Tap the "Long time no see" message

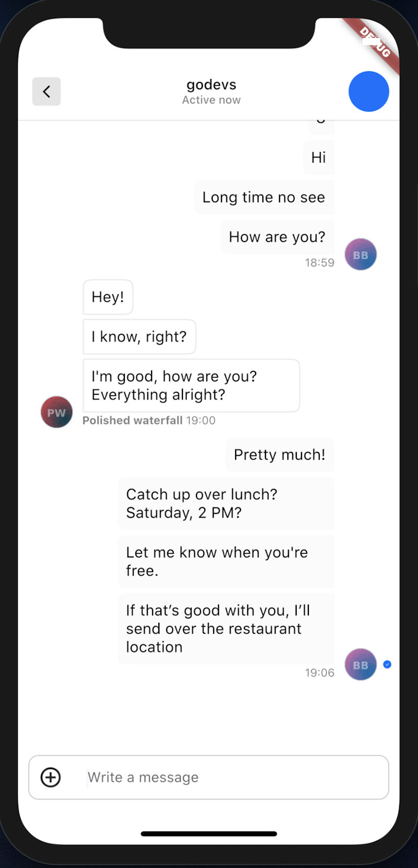[x=264, y=197]
